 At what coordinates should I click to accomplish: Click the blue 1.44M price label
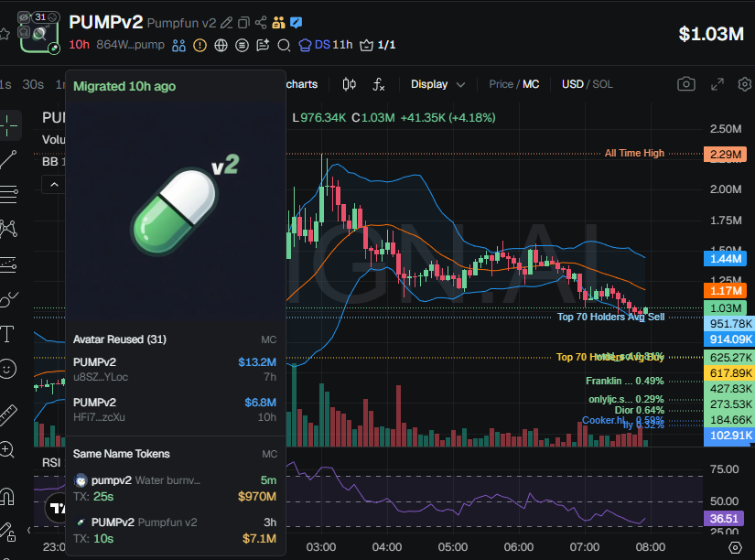tap(726, 259)
